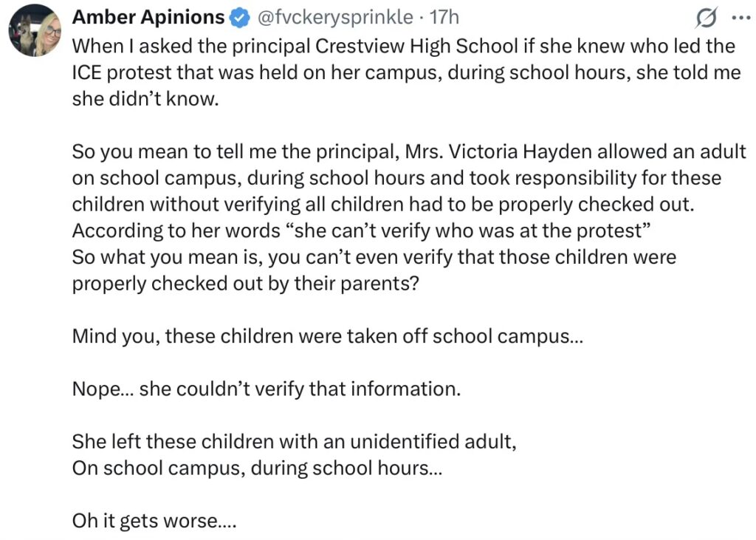Click the line starting "According to her words"

click(360, 231)
